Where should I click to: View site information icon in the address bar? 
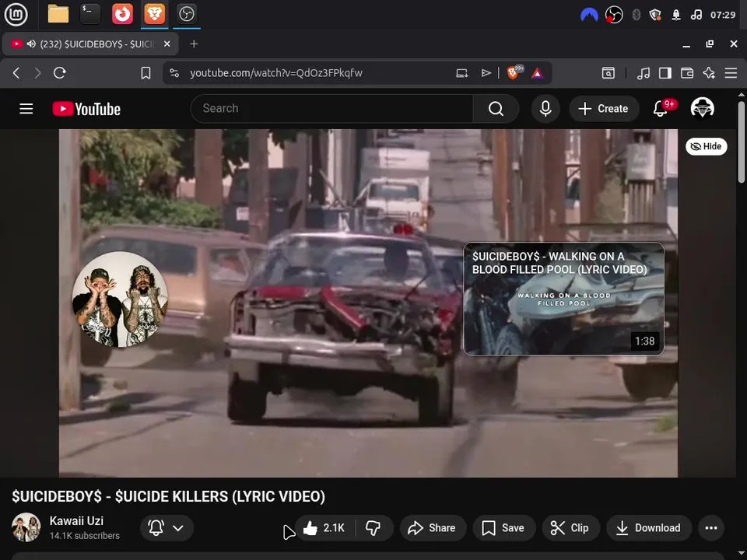[174, 73]
